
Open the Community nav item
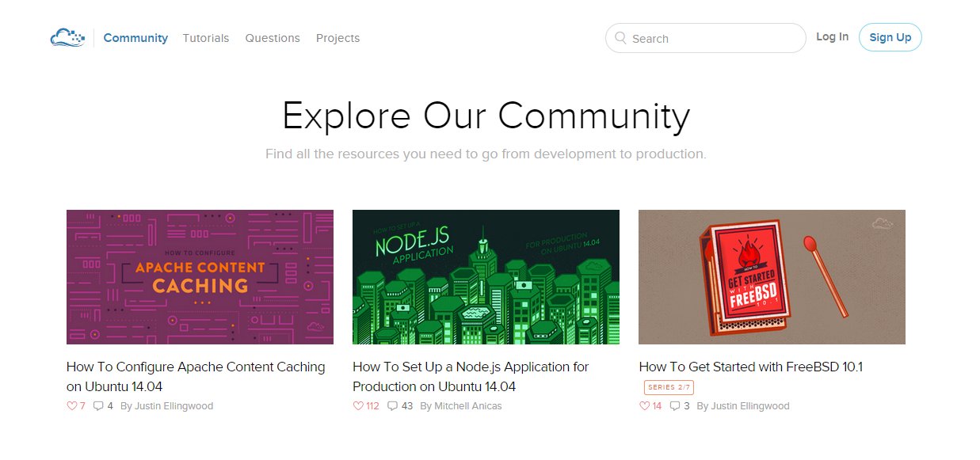(x=135, y=38)
